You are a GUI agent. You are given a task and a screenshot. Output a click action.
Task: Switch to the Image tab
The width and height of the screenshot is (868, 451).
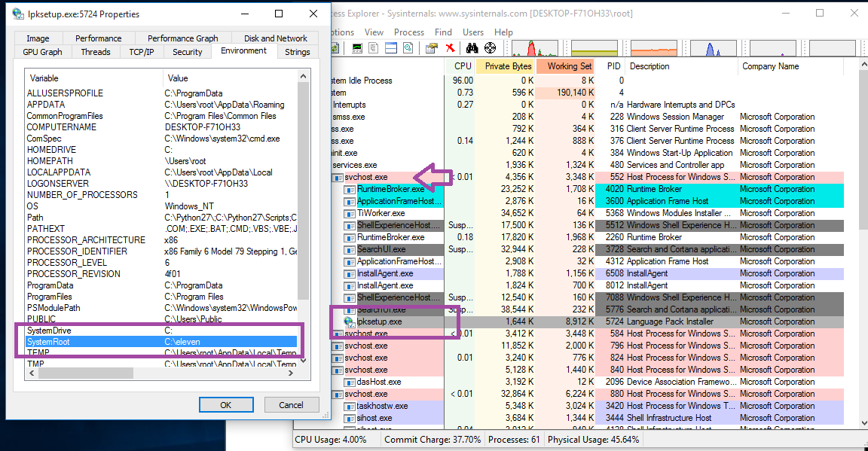point(38,38)
